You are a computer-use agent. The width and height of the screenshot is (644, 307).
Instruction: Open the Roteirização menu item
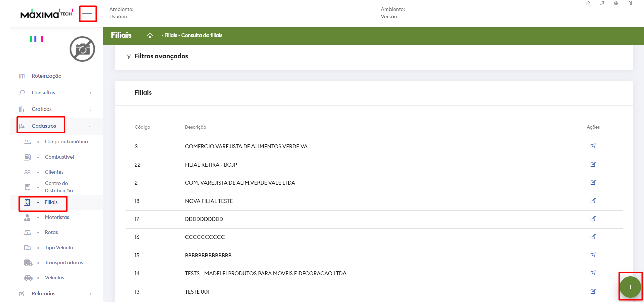[x=46, y=76]
